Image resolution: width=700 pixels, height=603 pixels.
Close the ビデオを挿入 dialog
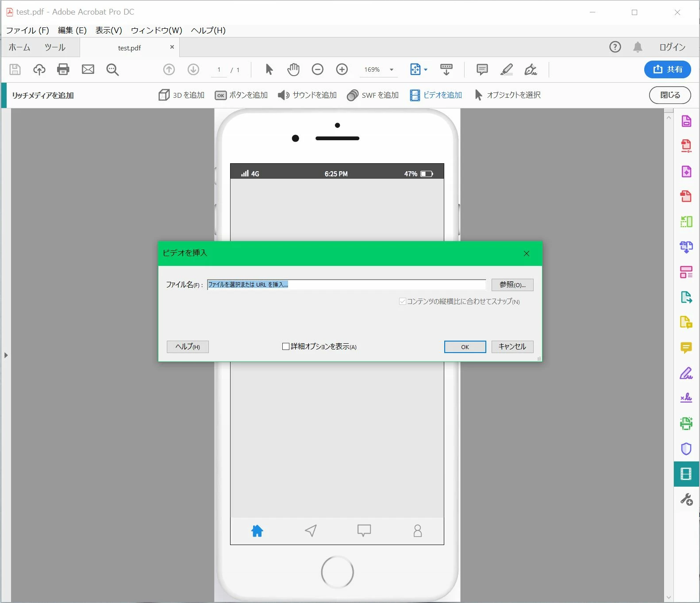527,253
